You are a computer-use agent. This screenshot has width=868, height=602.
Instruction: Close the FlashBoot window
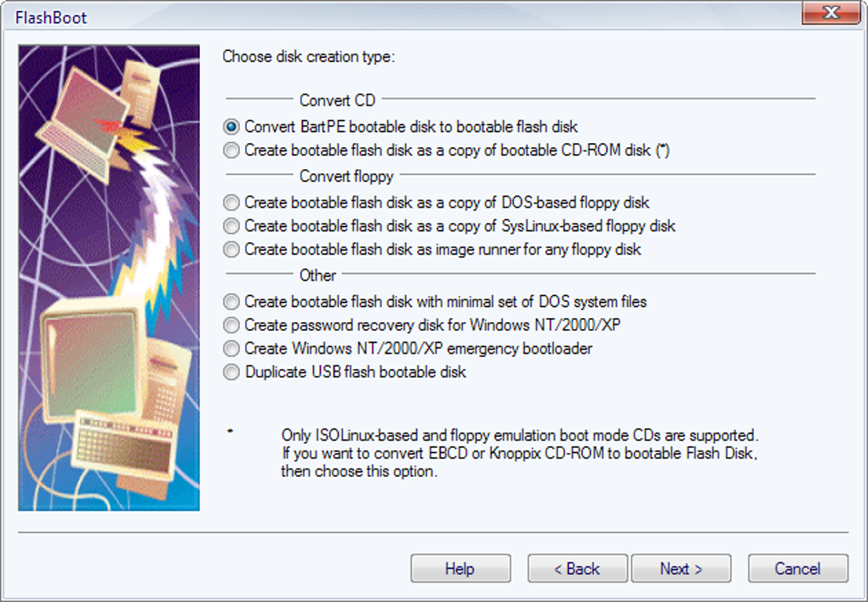coord(831,12)
